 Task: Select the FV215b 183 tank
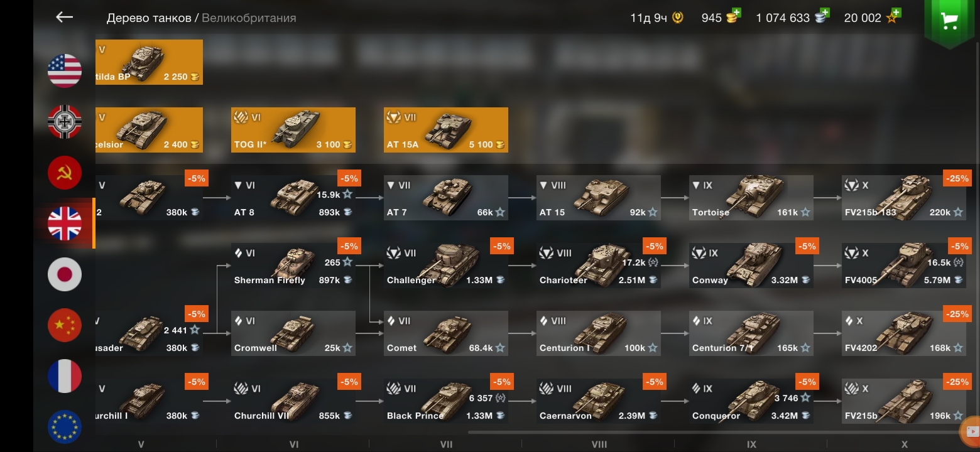pos(904,198)
